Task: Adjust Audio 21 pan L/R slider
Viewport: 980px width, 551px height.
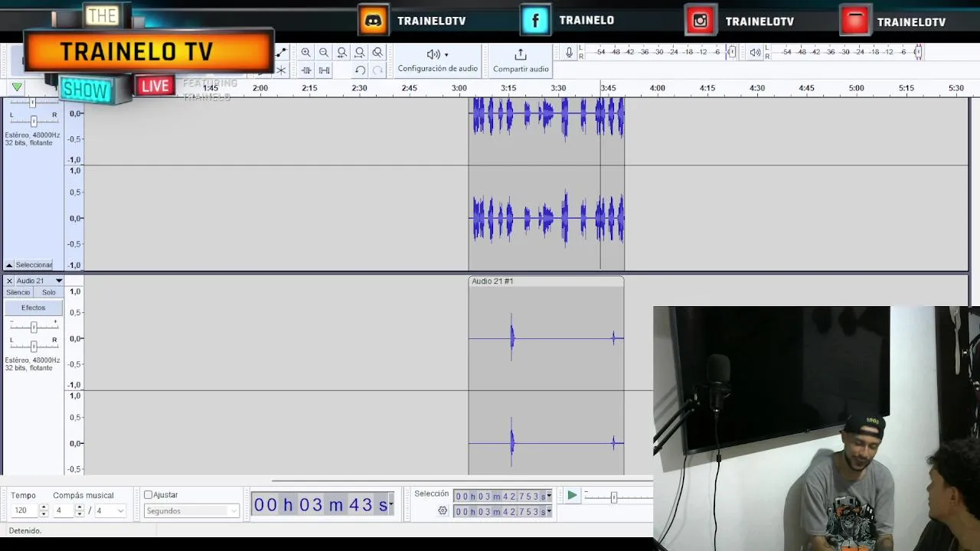Action: tap(34, 345)
